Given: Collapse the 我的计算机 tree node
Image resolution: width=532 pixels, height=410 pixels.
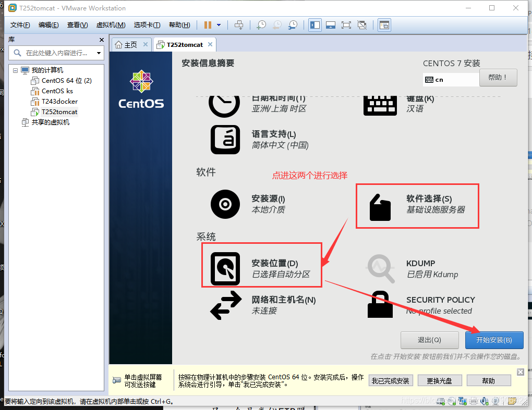Looking at the screenshot, I should (x=15, y=70).
